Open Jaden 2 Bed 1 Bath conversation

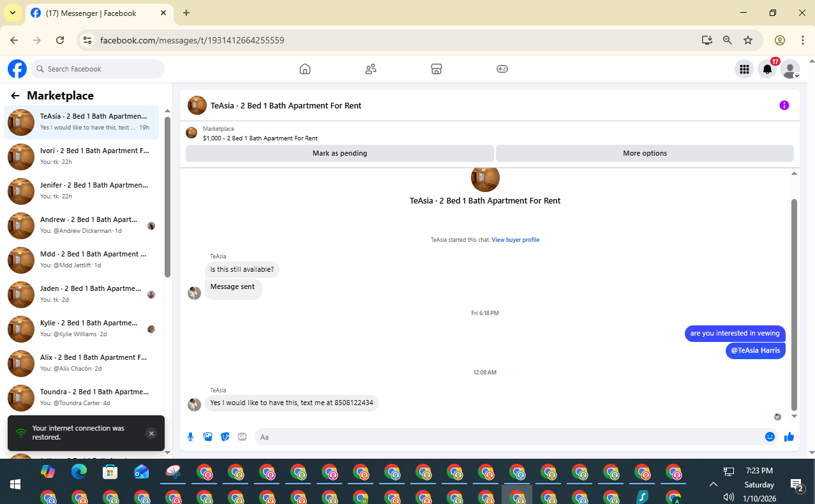tap(82, 294)
